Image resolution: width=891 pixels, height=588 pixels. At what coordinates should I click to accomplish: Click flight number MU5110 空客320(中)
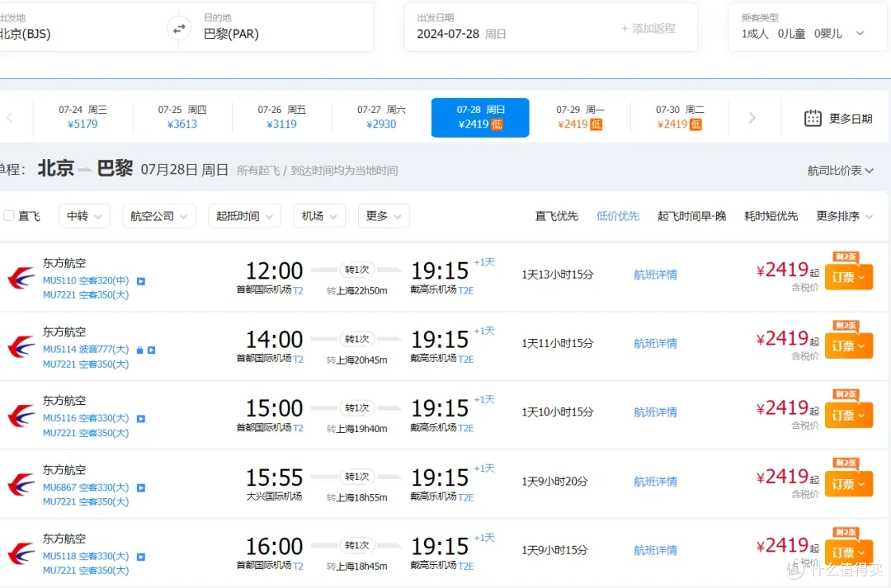pos(86,280)
